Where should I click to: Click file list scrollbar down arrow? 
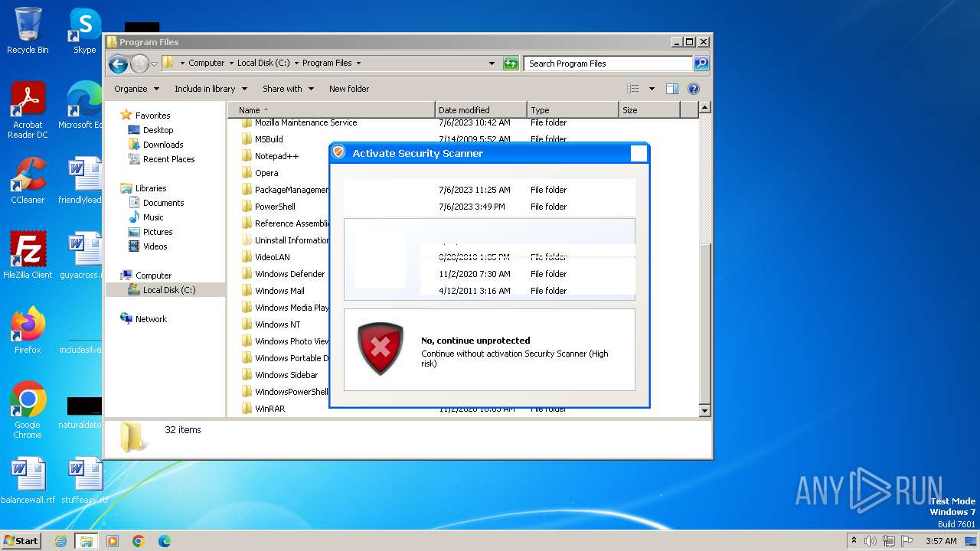705,411
